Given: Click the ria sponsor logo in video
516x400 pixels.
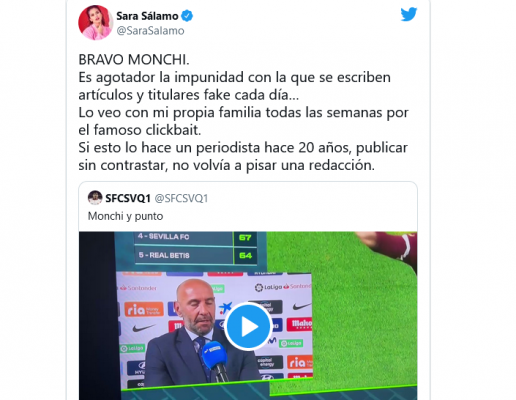Looking at the screenshot, I should click(x=144, y=309).
